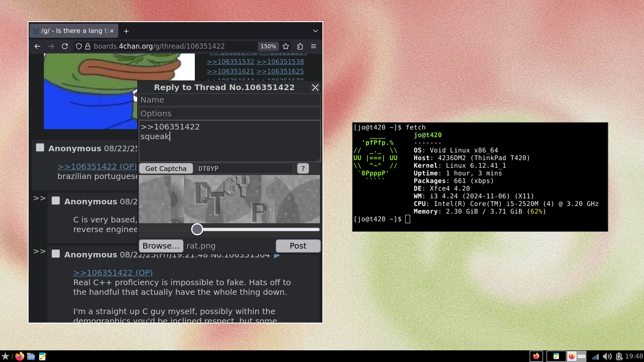The image size is (644, 362).
Task: Click the captcha slider handle
Action: point(197,229)
